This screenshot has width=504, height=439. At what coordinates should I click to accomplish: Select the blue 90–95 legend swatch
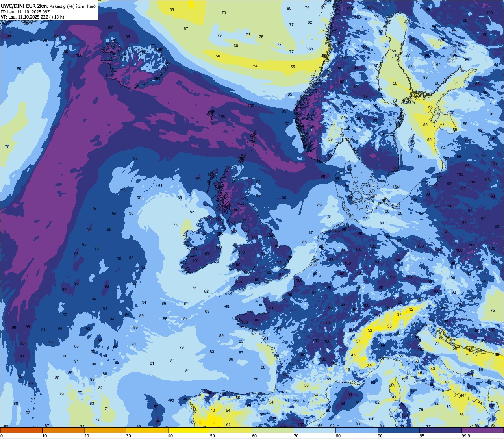pyautogui.click(x=399, y=430)
